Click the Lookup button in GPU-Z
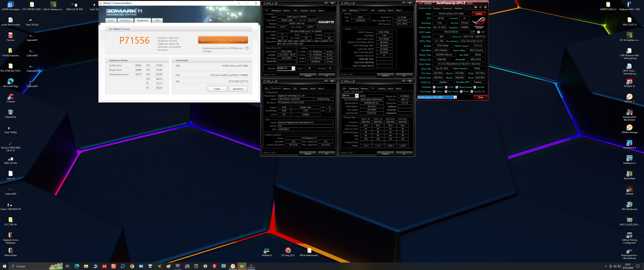This screenshot has width=644, height=270. (x=479, y=14)
